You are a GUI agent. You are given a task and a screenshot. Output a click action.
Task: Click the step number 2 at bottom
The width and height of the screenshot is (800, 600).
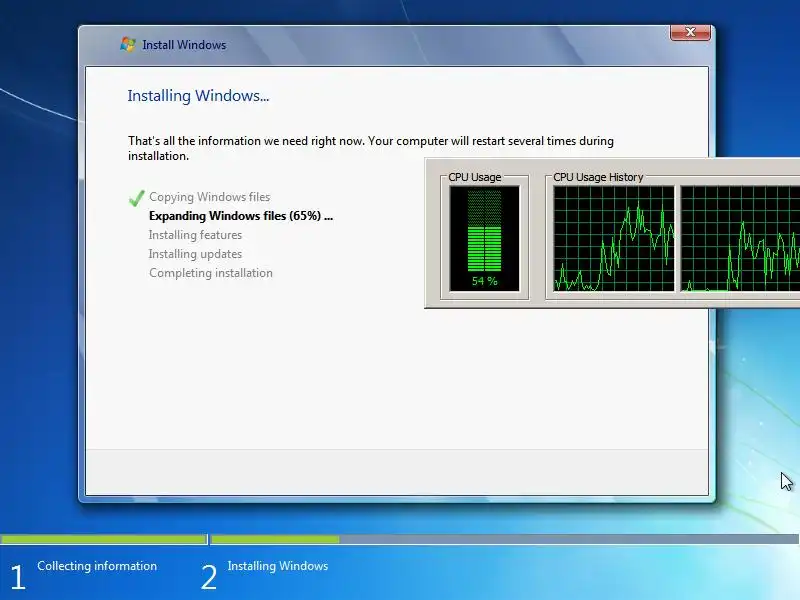209,577
